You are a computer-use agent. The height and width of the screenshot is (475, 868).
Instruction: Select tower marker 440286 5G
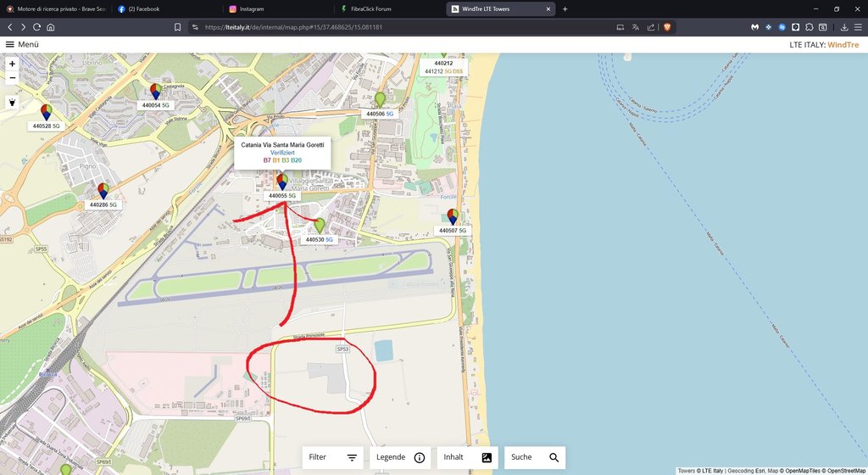tap(103, 191)
